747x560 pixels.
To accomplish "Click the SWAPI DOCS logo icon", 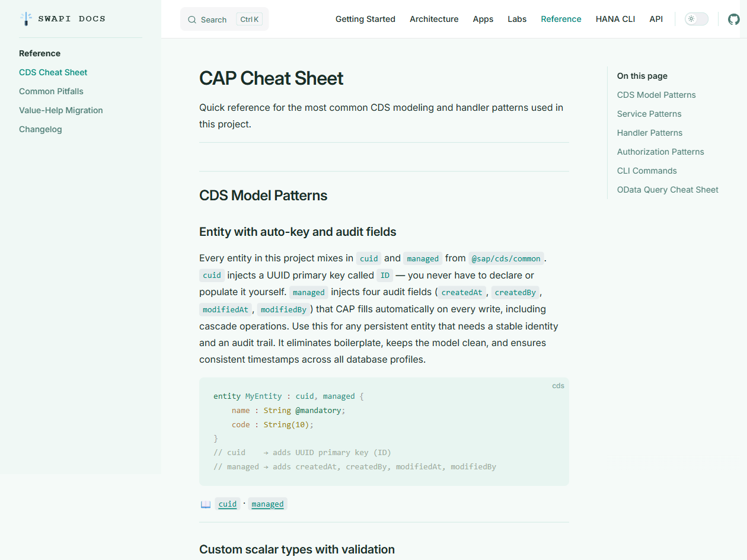I will click(x=25, y=18).
